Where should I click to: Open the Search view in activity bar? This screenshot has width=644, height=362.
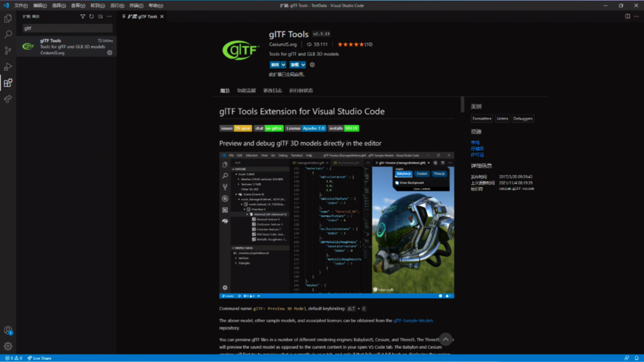(x=8, y=35)
